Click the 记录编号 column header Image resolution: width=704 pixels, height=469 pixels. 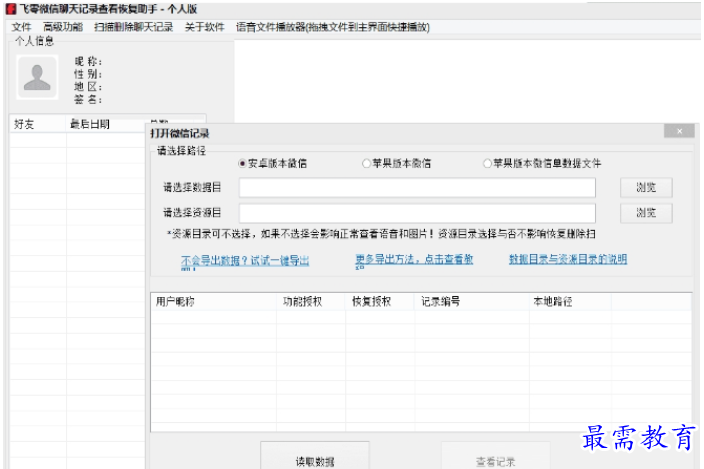[x=472, y=302]
